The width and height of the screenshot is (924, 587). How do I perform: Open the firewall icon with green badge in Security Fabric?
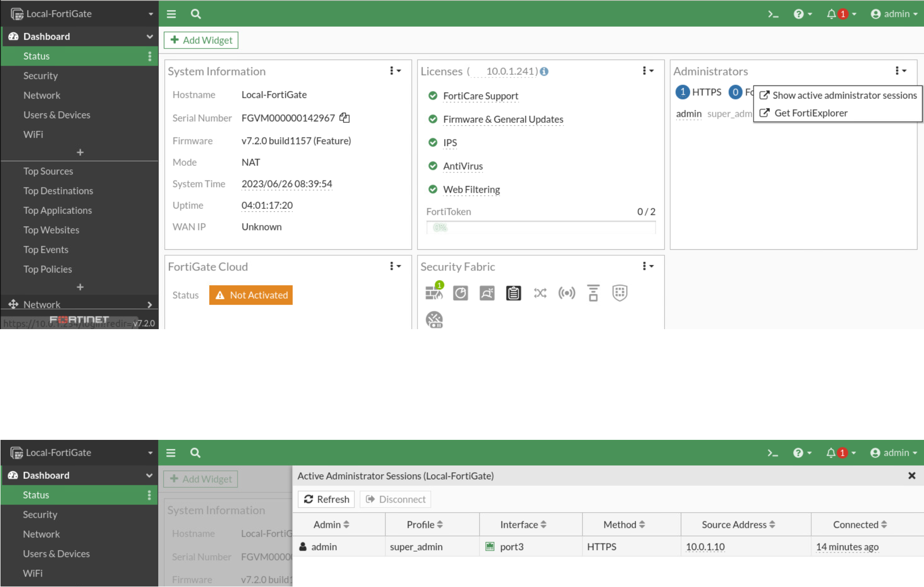(x=434, y=292)
